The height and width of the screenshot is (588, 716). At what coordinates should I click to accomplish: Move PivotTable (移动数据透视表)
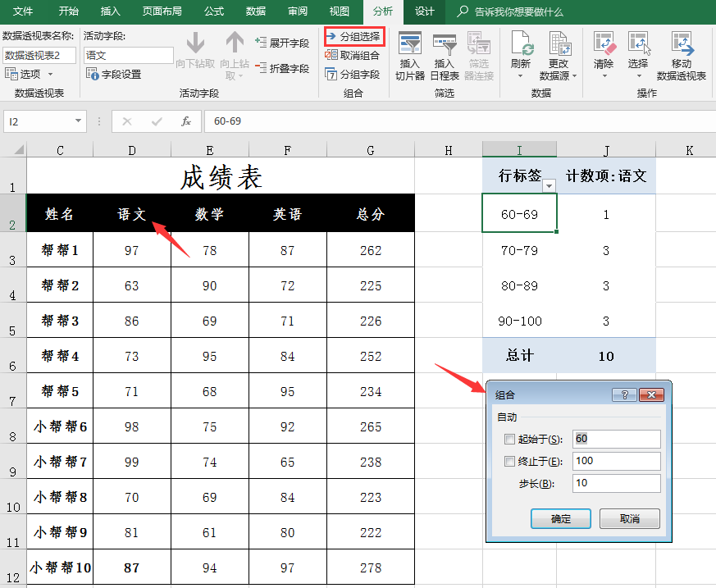point(682,56)
